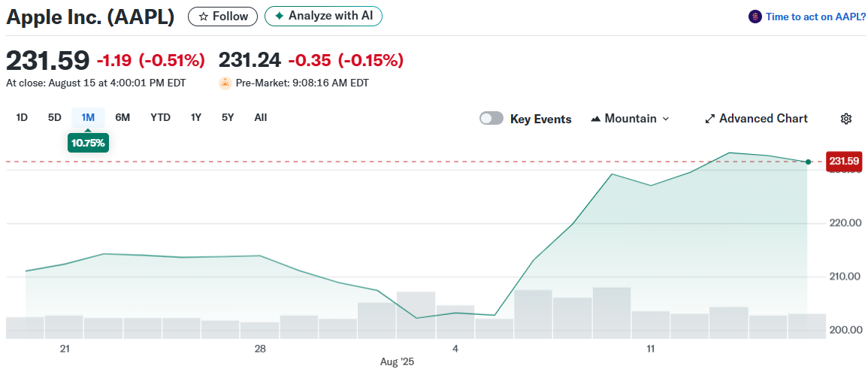Open chart settings gear icon
868x369 pixels.
tap(846, 119)
